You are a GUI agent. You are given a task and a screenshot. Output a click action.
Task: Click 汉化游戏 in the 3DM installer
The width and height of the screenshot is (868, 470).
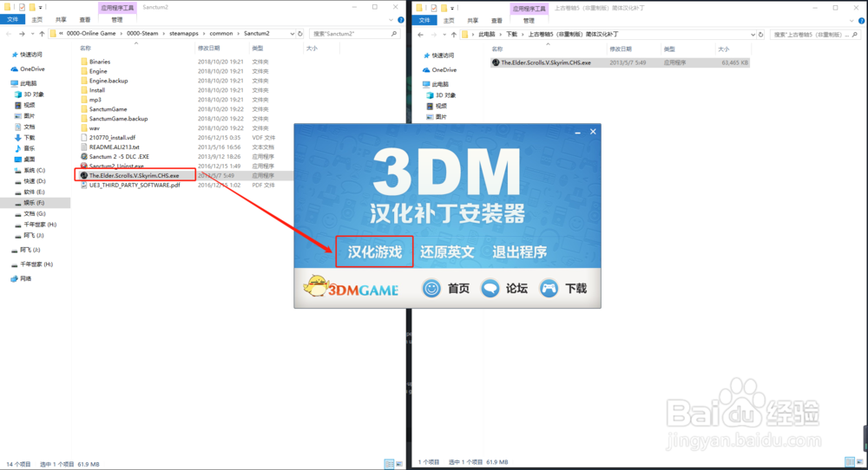[374, 252]
